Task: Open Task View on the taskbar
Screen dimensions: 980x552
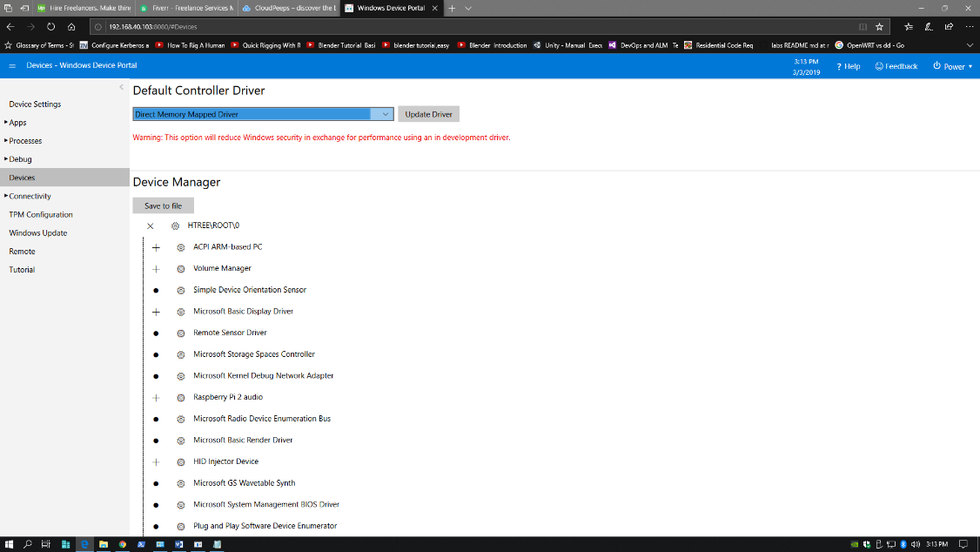Action: click(x=45, y=544)
